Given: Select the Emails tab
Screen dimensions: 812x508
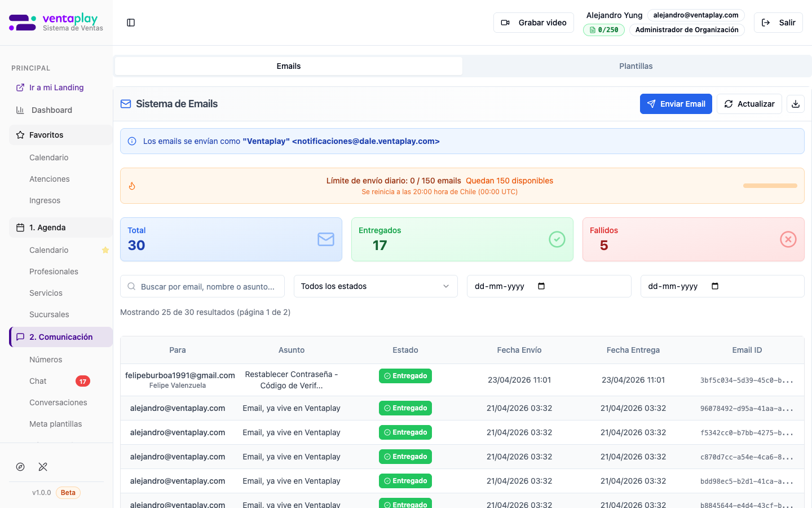Looking at the screenshot, I should 288,66.
